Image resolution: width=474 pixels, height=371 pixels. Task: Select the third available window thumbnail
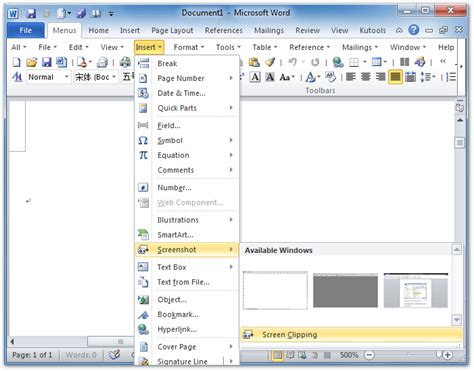coord(416,290)
